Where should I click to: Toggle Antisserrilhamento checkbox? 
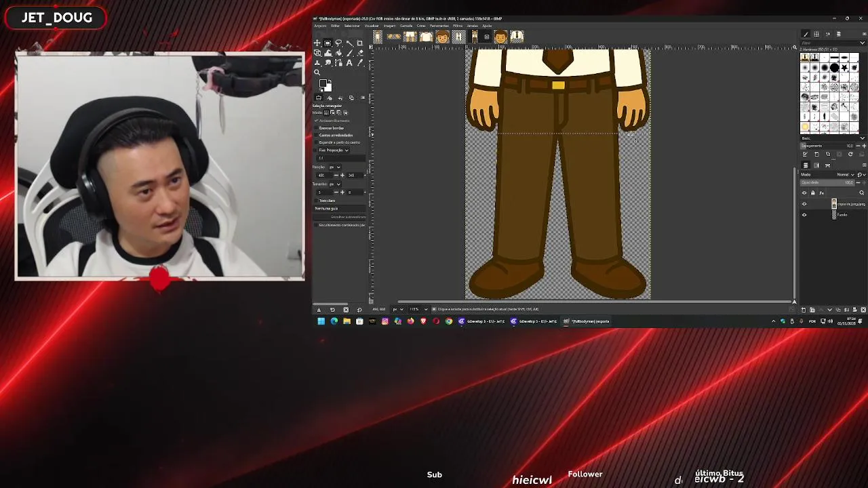click(x=316, y=121)
